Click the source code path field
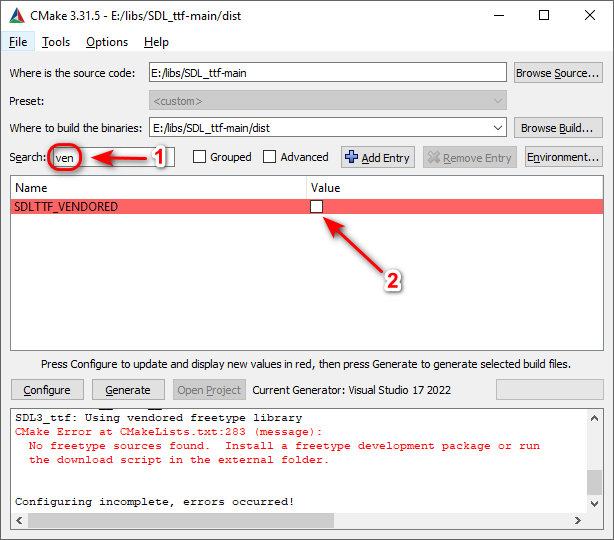This screenshot has width=614, height=540. point(327,73)
